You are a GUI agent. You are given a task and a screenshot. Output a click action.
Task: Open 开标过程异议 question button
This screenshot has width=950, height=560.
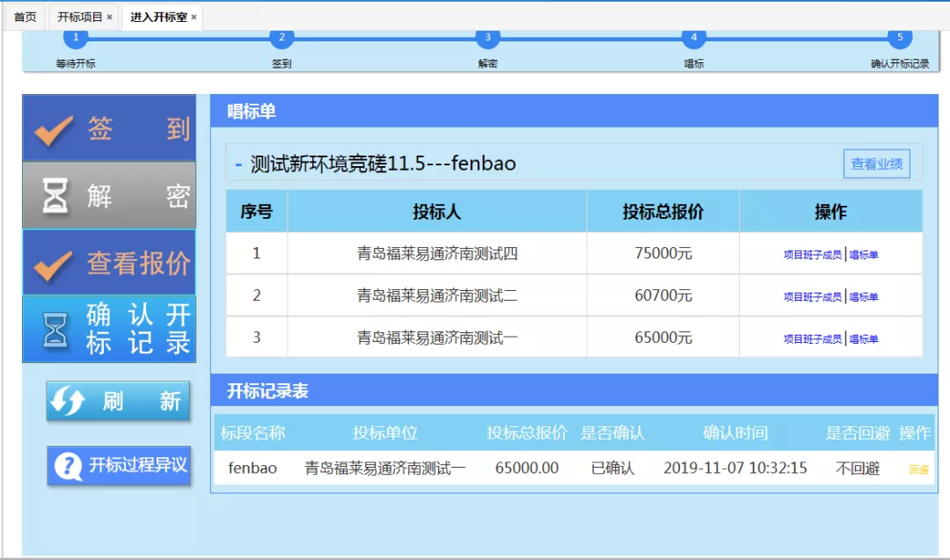click(x=119, y=465)
